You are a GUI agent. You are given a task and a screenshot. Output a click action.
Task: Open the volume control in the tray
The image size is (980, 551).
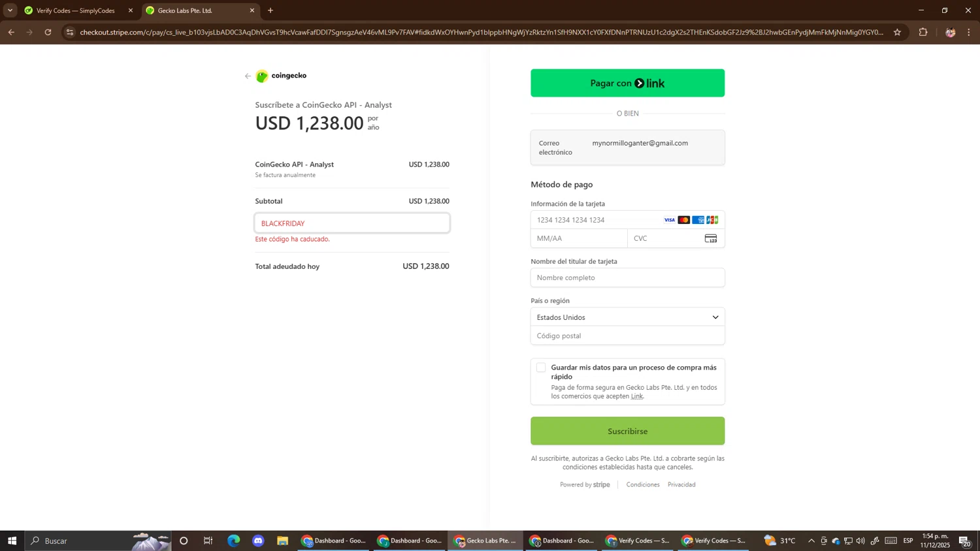tap(860, 541)
